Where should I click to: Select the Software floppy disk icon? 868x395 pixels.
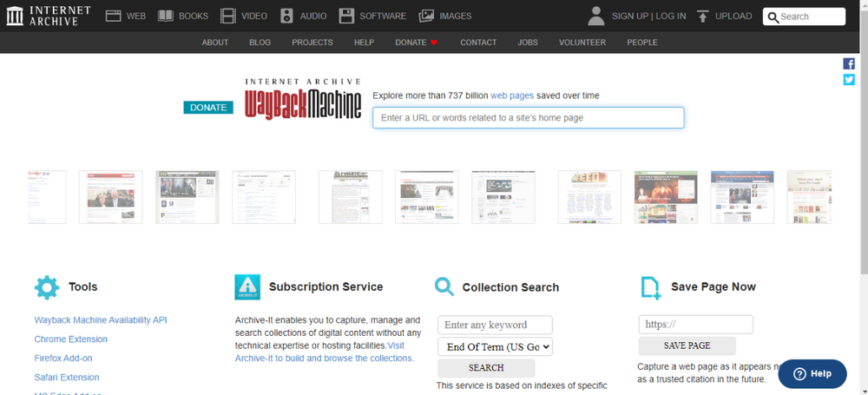click(x=346, y=16)
